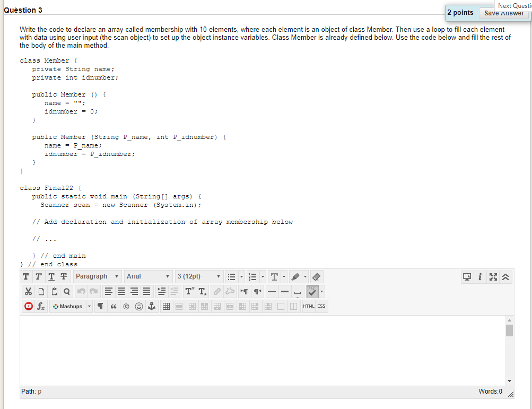Viewport: 532px width, 409px height.
Task: Click the insert table icon
Action: coord(166,306)
